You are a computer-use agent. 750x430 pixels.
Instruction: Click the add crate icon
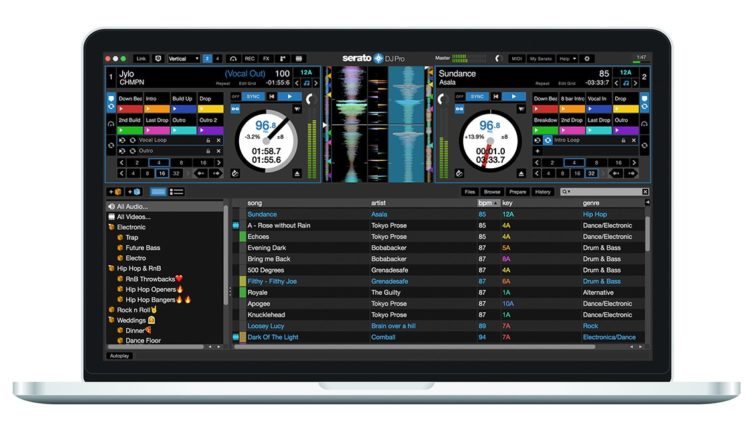click(116, 191)
